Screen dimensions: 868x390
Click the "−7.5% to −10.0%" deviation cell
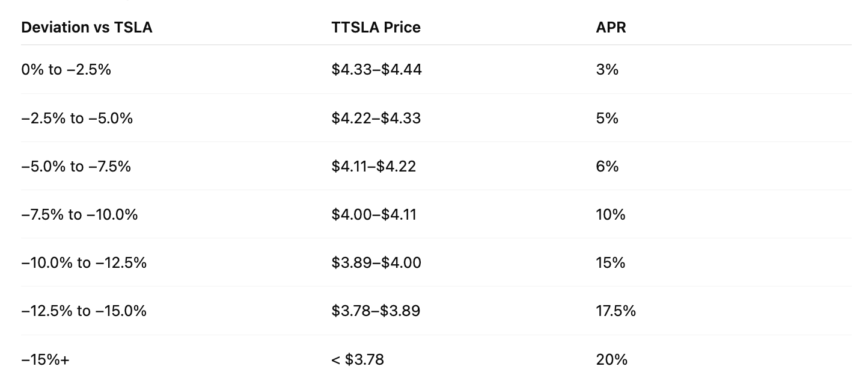pyautogui.click(x=79, y=214)
